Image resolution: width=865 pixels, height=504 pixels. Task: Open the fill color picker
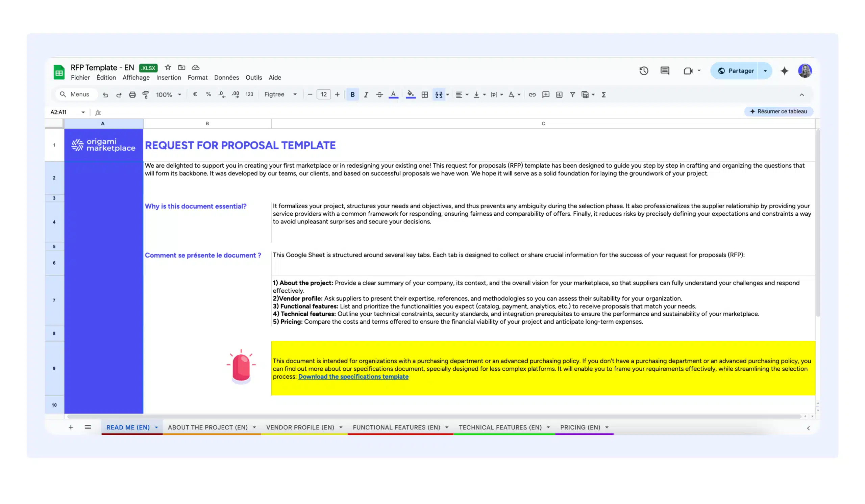click(411, 95)
